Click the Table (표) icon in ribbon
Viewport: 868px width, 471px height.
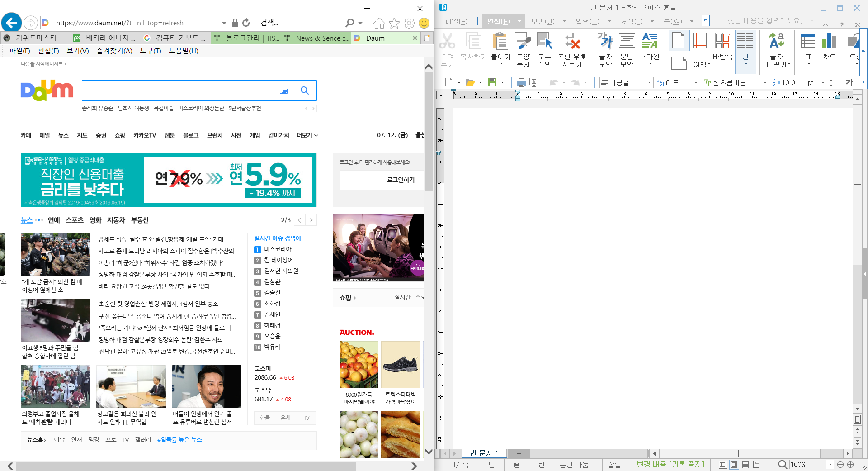coord(808,42)
